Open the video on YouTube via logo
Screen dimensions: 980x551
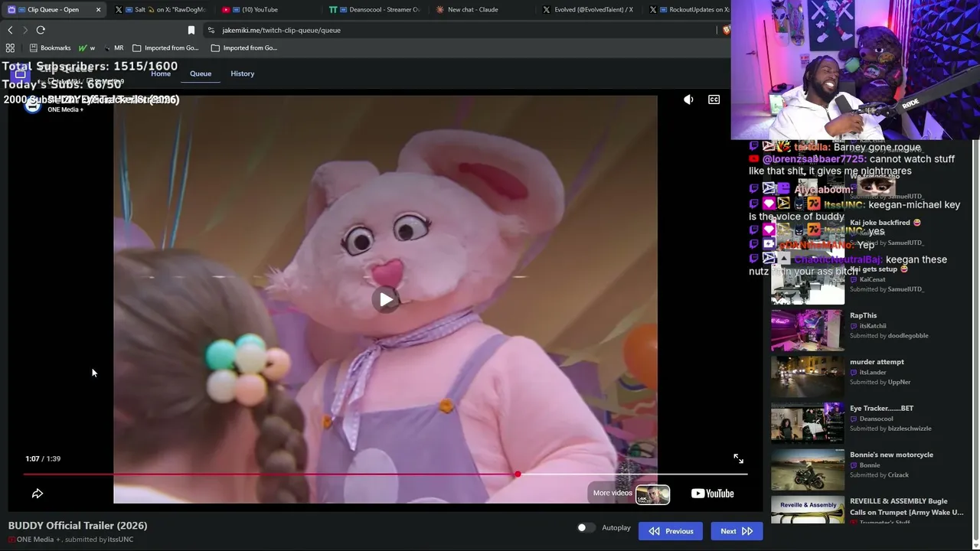coord(712,494)
